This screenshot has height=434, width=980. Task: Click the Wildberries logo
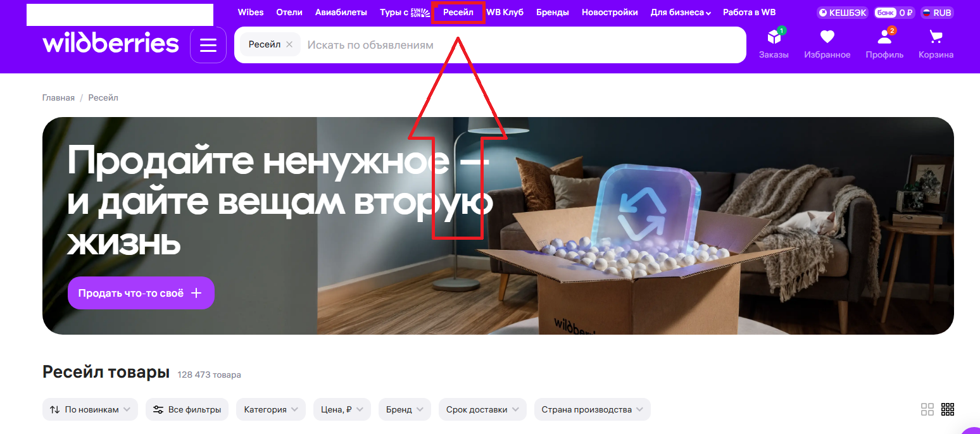(x=111, y=44)
